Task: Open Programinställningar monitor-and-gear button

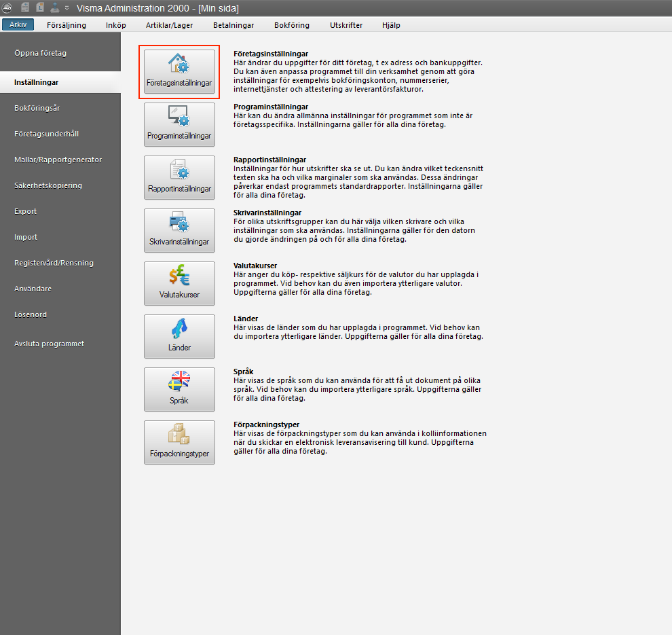Action: 179,124
